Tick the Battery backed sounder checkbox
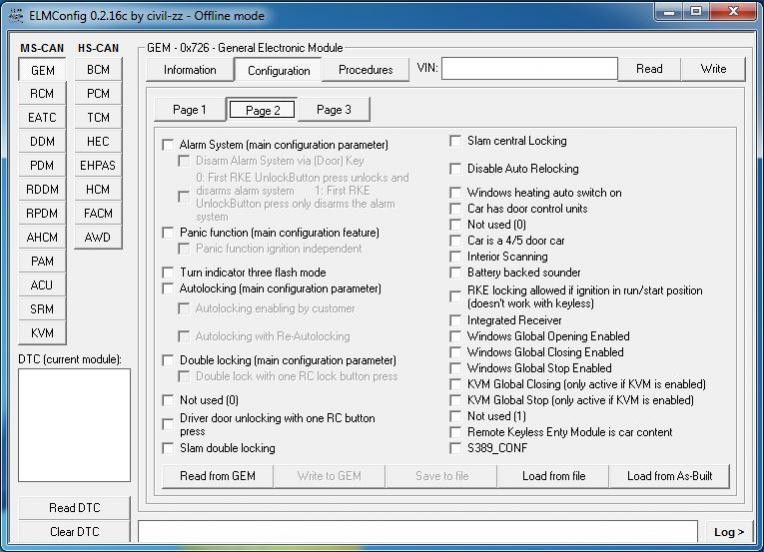 [456, 273]
